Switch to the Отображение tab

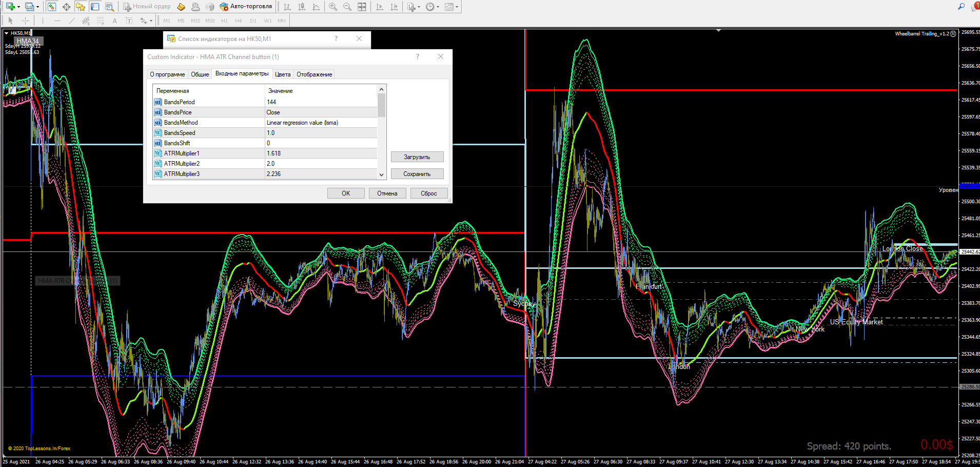[x=314, y=74]
